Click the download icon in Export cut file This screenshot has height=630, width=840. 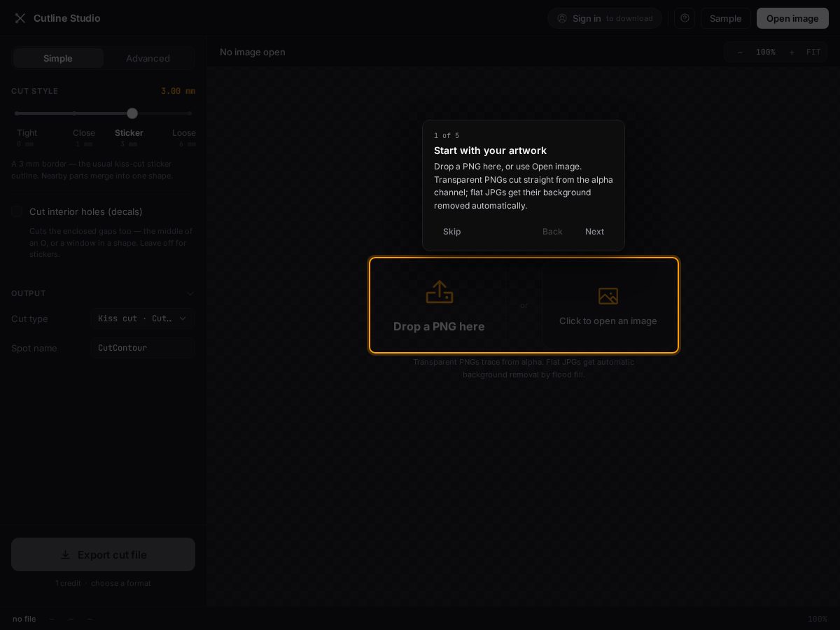click(65, 554)
